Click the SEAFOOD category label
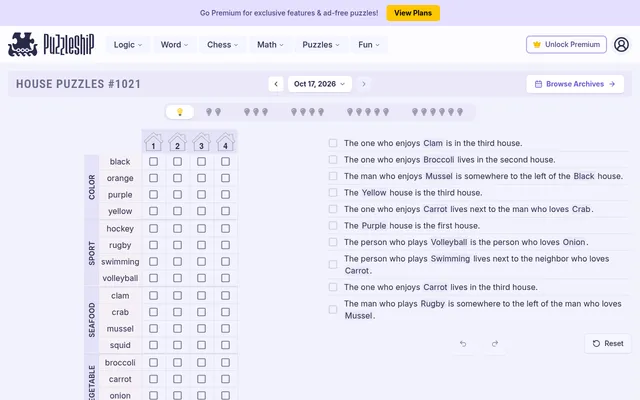The image size is (640, 400). 91,320
